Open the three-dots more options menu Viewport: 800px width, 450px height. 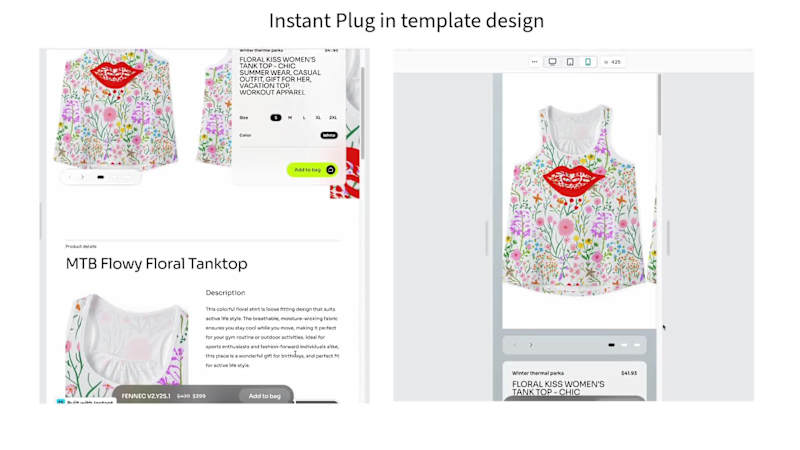pyautogui.click(x=534, y=62)
